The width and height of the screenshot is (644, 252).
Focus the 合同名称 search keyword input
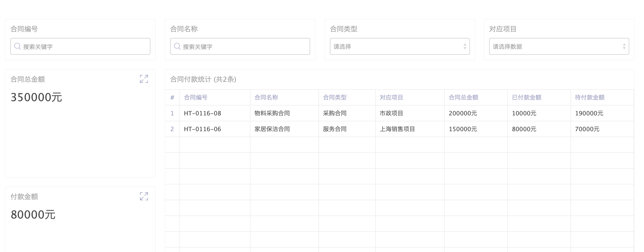(240, 46)
